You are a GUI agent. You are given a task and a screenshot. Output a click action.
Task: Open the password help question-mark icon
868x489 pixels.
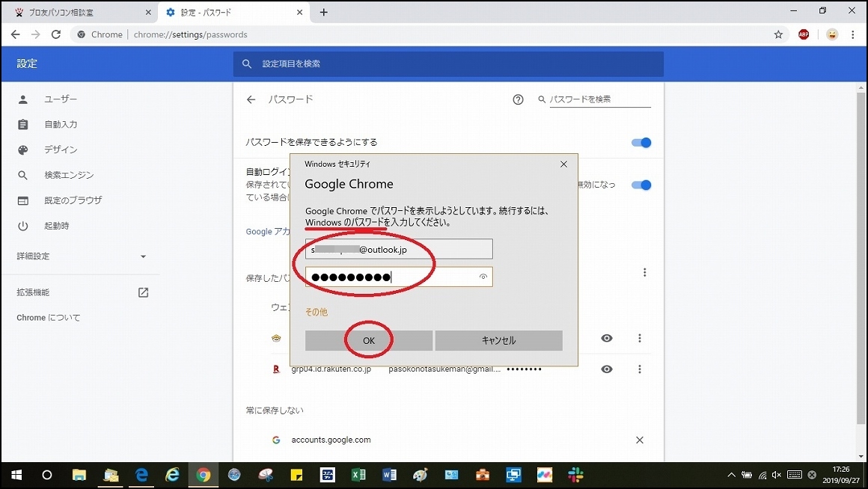(x=518, y=99)
